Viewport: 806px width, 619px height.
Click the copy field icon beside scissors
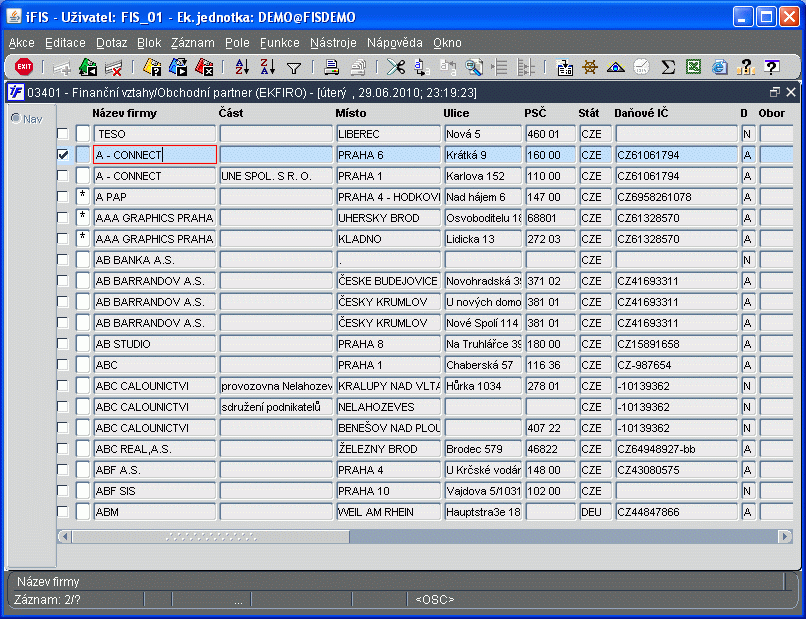[422, 67]
